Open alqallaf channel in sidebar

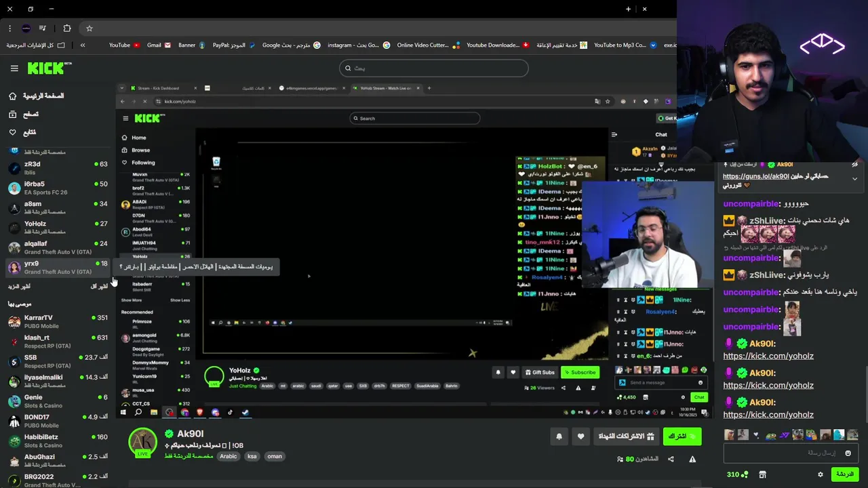[57, 247]
